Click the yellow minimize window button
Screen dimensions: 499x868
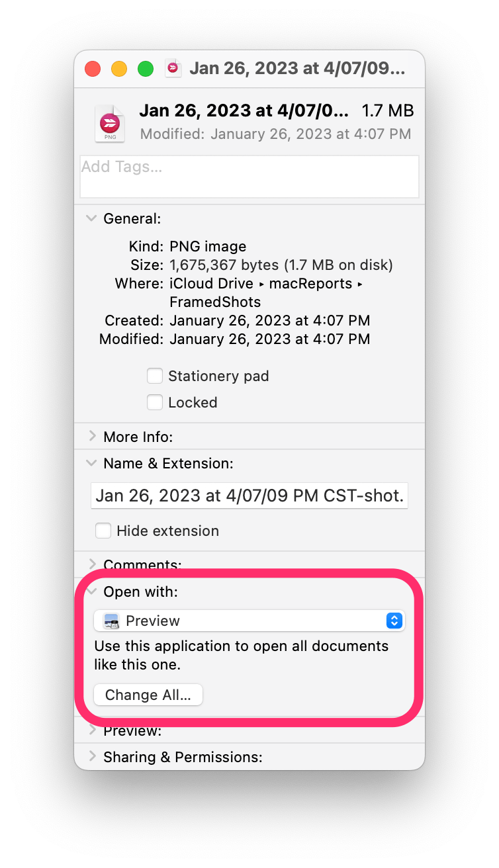119,69
